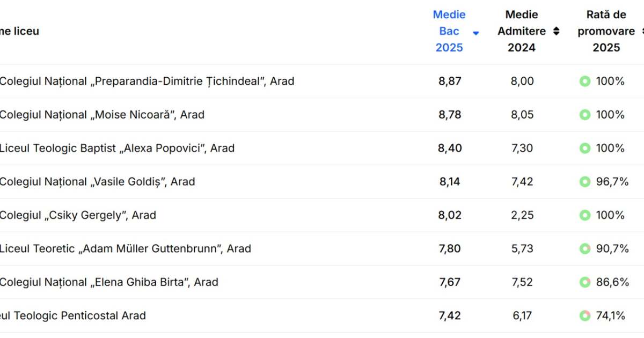Select Liceul Teologic Baptist Alexa Popovici row
644x338 pixels.
click(117, 148)
